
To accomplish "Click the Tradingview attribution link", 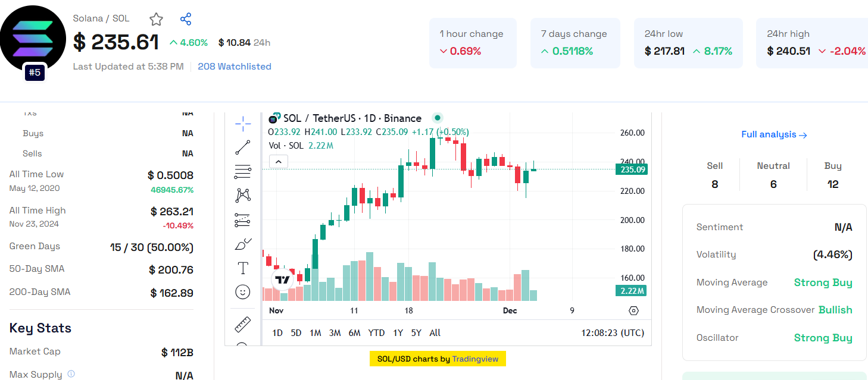I will [x=475, y=359].
